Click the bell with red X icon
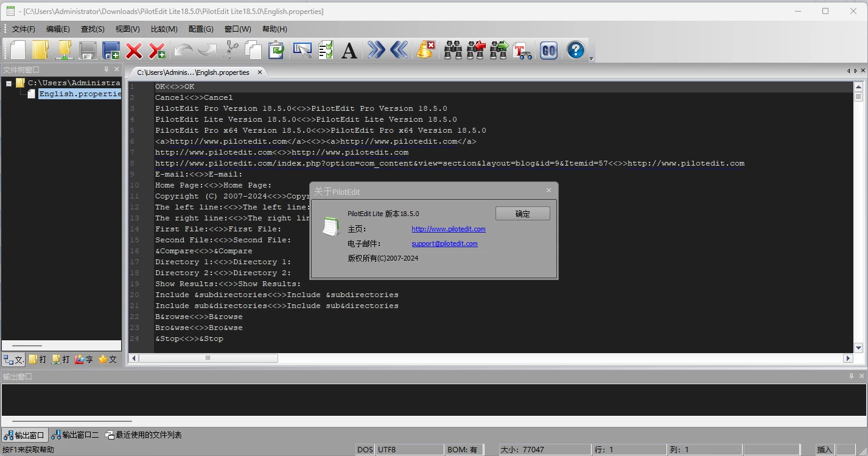The height and width of the screenshot is (456, 868). 425,50
